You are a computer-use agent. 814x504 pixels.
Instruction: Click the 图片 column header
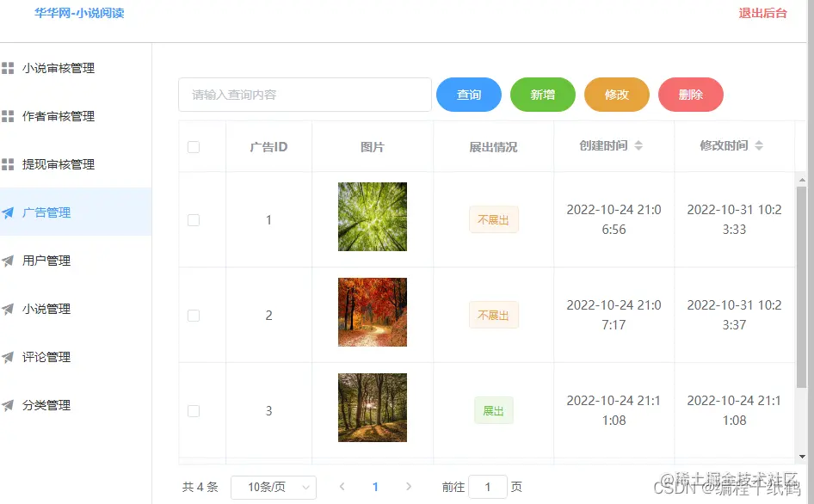point(373,147)
